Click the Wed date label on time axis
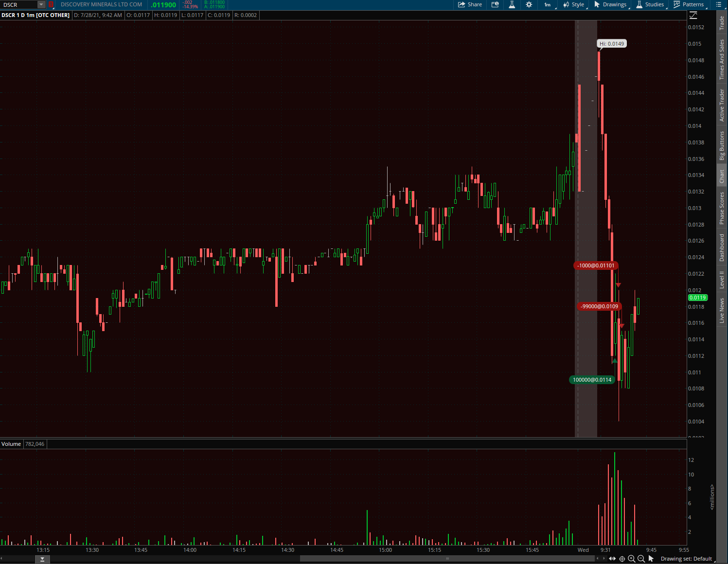Image resolution: width=728 pixels, height=564 pixels. tap(583, 550)
